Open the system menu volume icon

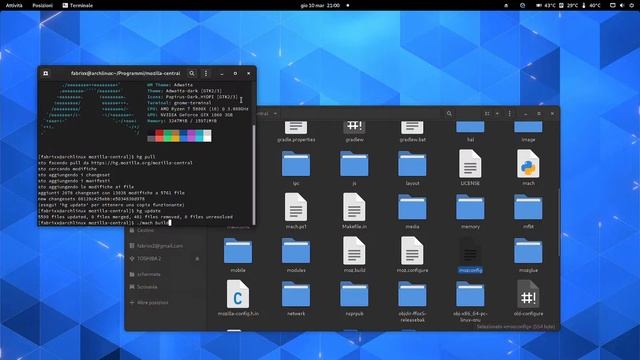click(x=622, y=5)
